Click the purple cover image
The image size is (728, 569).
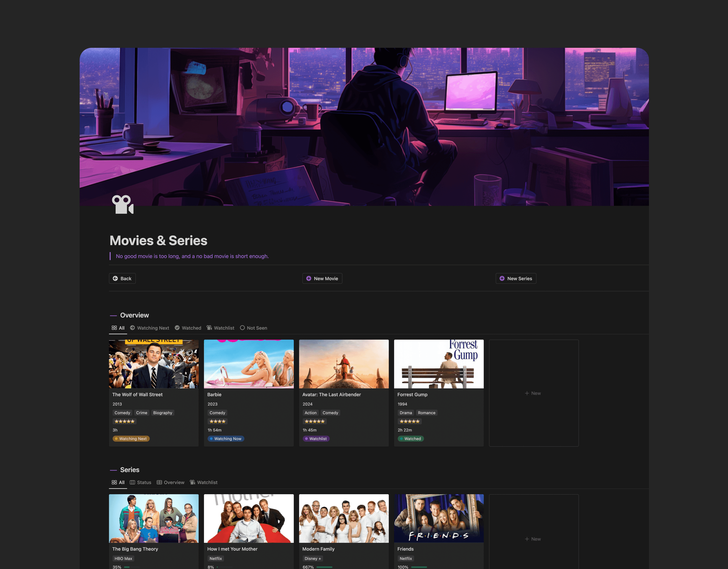click(364, 127)
